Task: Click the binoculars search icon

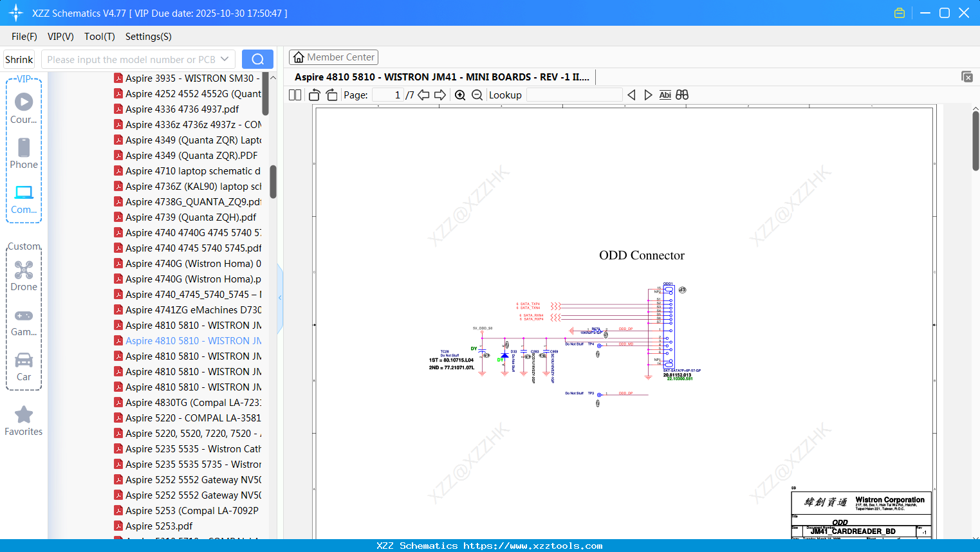Action: (x=682, y=95)
